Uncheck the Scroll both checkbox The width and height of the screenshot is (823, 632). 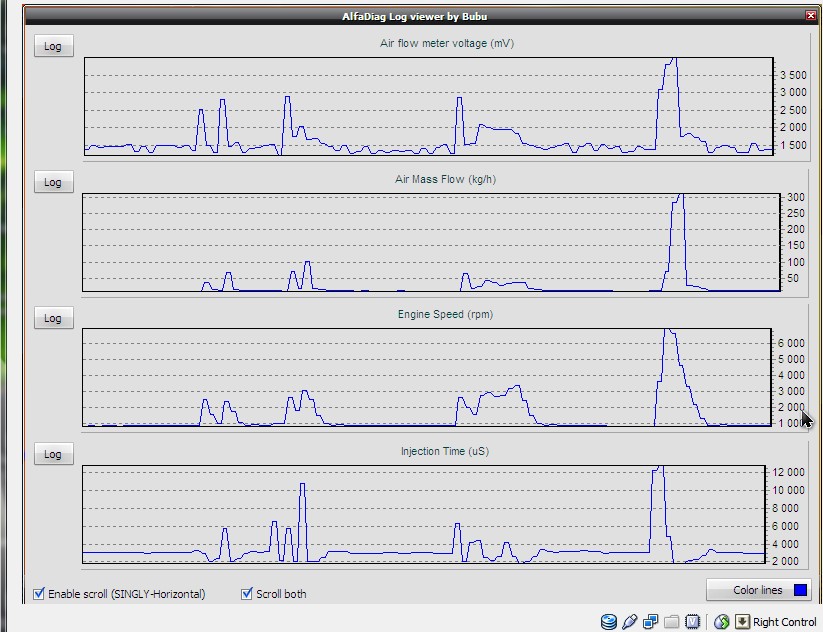click(x=247, y=594)
